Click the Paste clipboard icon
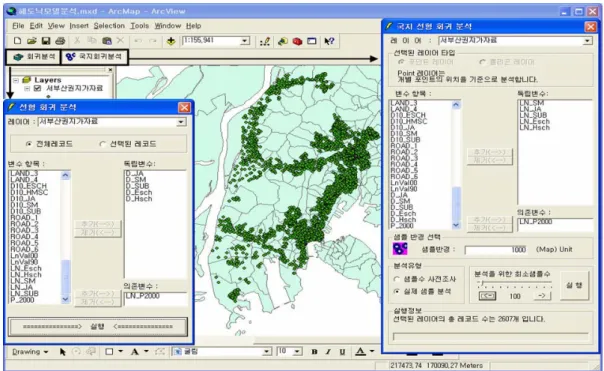Viewport: 604px width, 371px height. point(107,40)
